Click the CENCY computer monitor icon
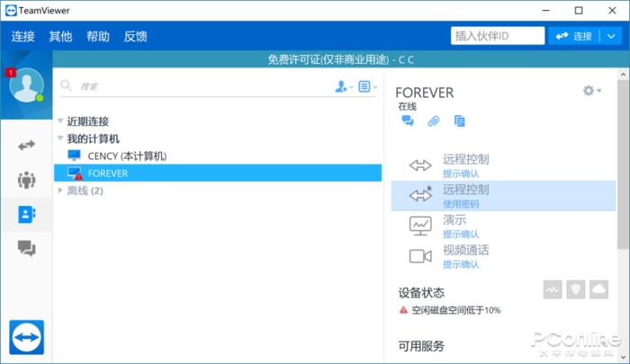 (75, 155)
